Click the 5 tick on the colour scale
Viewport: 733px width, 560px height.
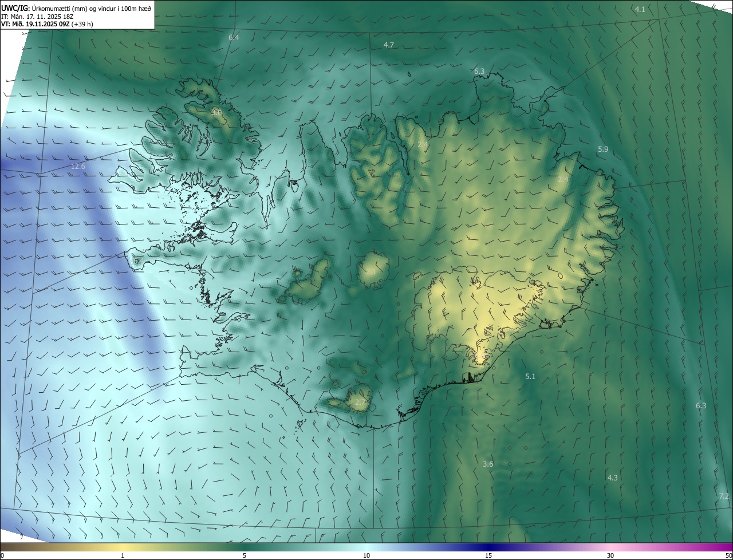point(245,555)
